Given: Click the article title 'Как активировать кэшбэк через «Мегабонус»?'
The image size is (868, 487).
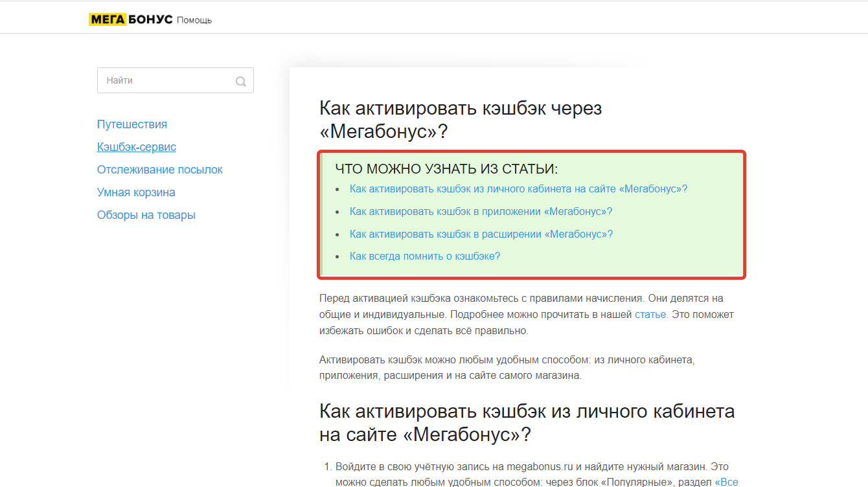Looking at the screenshot, I should click(x=461, y=120).
